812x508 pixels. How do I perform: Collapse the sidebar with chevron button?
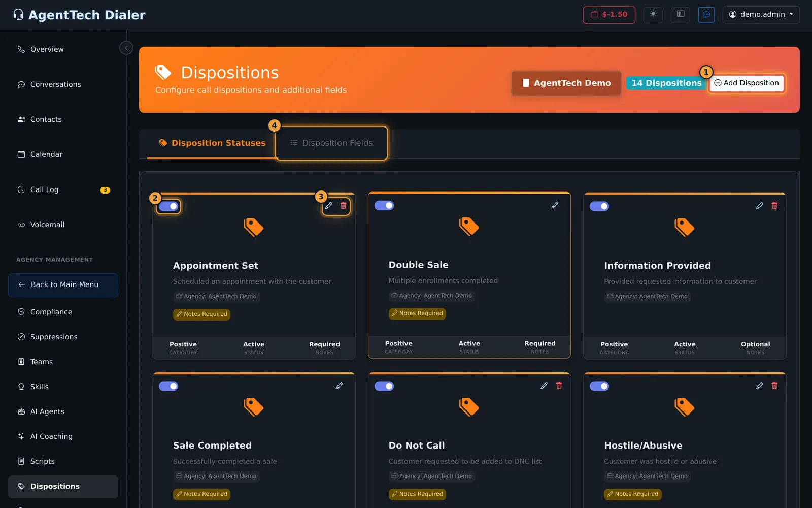[126, 48]
